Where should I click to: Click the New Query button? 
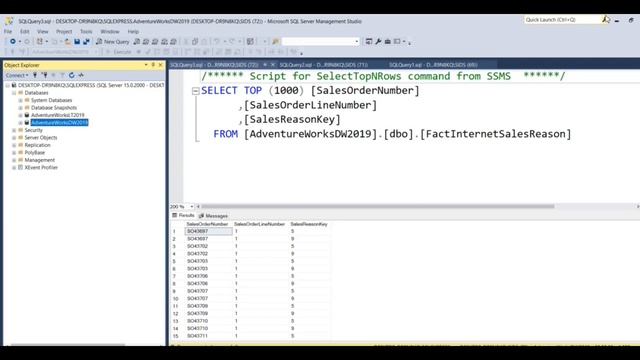pyautogui.click(x=113, y=42)
